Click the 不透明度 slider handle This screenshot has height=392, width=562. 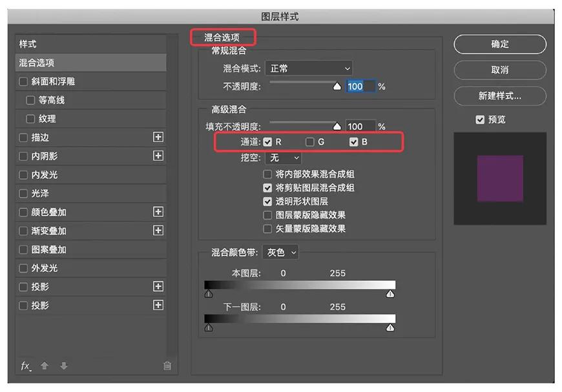coord(337,87)
